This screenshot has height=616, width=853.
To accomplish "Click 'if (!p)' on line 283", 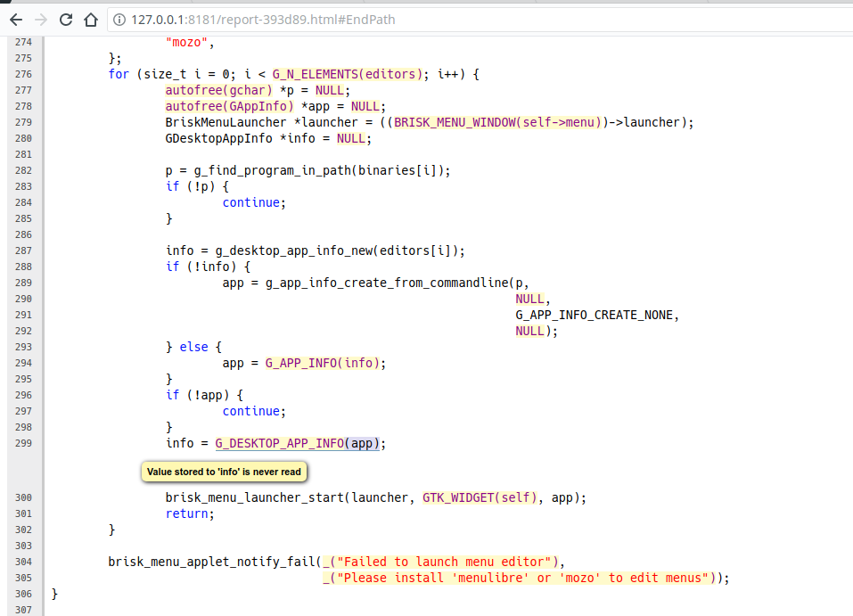I will pyautogui.click(x=191, y=186).
